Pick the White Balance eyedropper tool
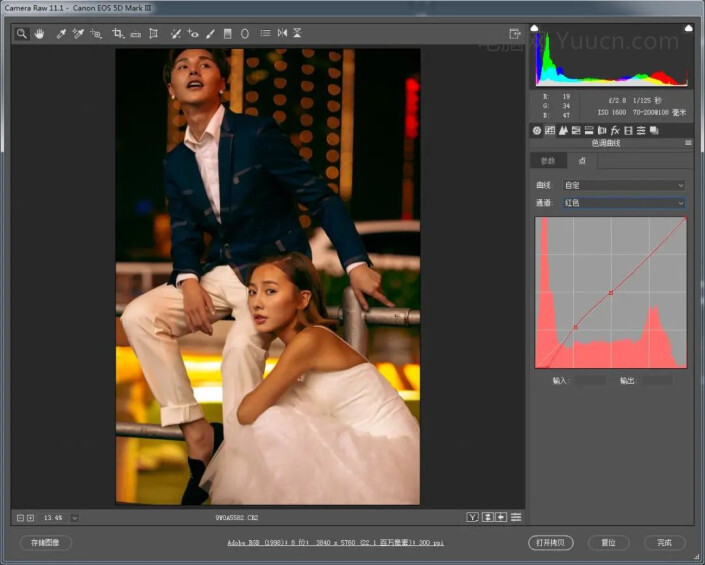Screen dimensions: 705x565 pyautogui.click(x=61, y=34)
